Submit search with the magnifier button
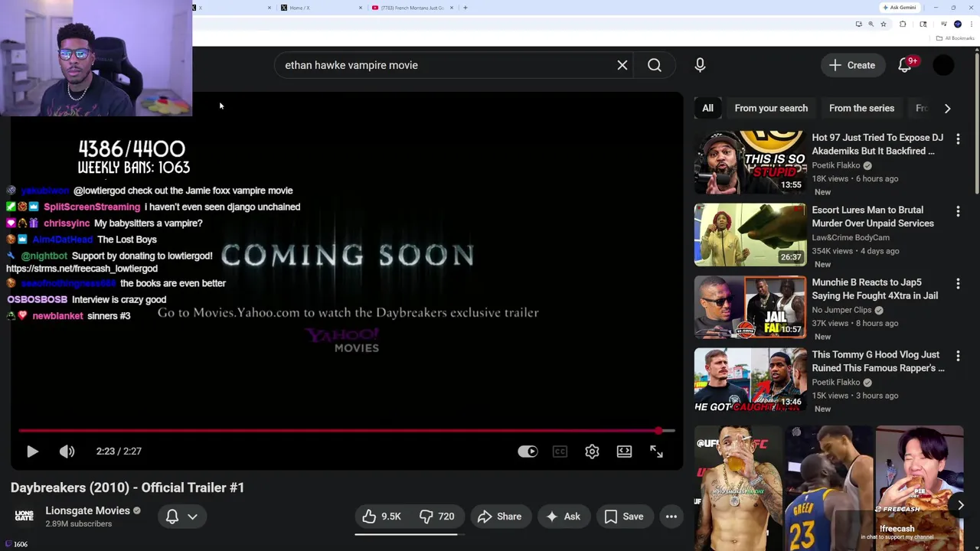 pos(655,65)
